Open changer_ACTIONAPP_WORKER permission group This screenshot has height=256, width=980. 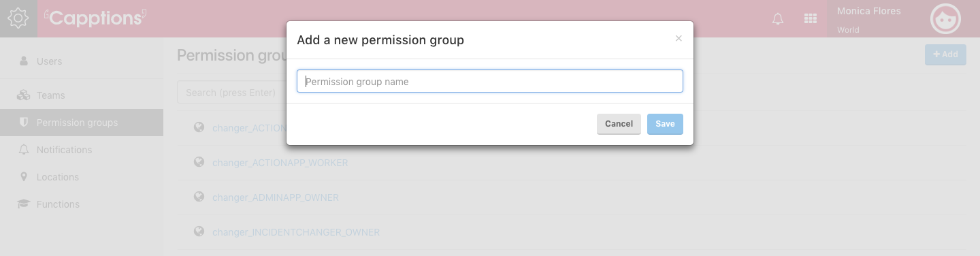tap(280, 163)
